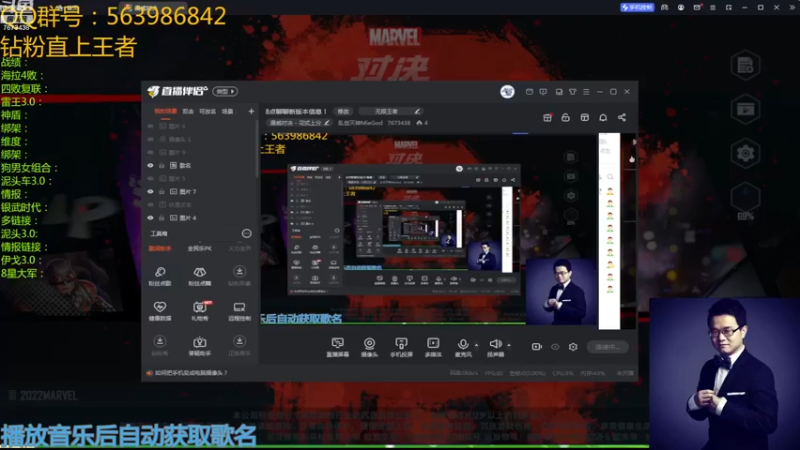Open the 粉丝点舞 fan dance tool
Image resolution: width=800 pixels, height=450 pixels.
pos(199,276)
